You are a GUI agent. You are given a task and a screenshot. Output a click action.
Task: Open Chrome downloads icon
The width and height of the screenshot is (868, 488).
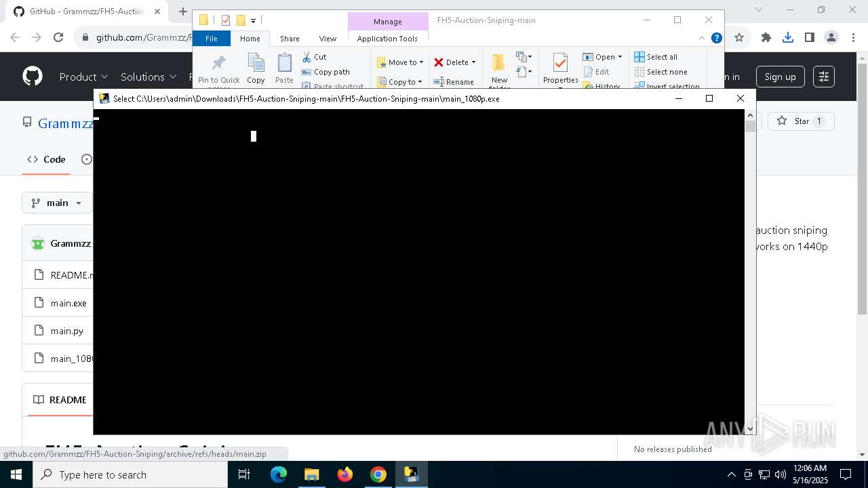pos(788,37)
